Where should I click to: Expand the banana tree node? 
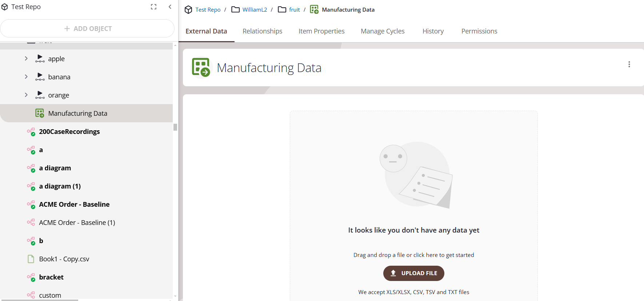click(x=26, y=77)
